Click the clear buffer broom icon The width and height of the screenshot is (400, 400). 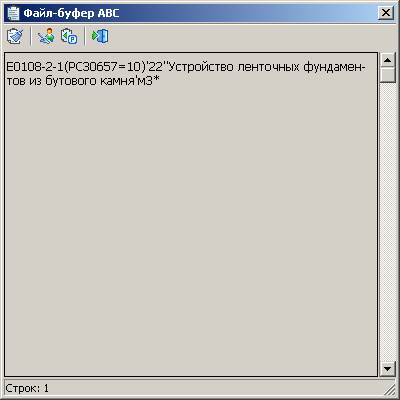click(x=15, y=36)
